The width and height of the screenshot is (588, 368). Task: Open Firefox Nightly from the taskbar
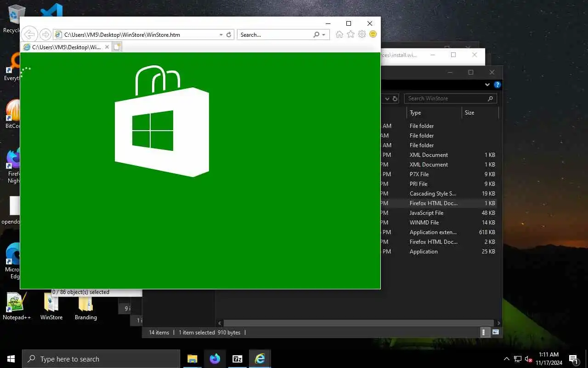[x=215, y=359]
